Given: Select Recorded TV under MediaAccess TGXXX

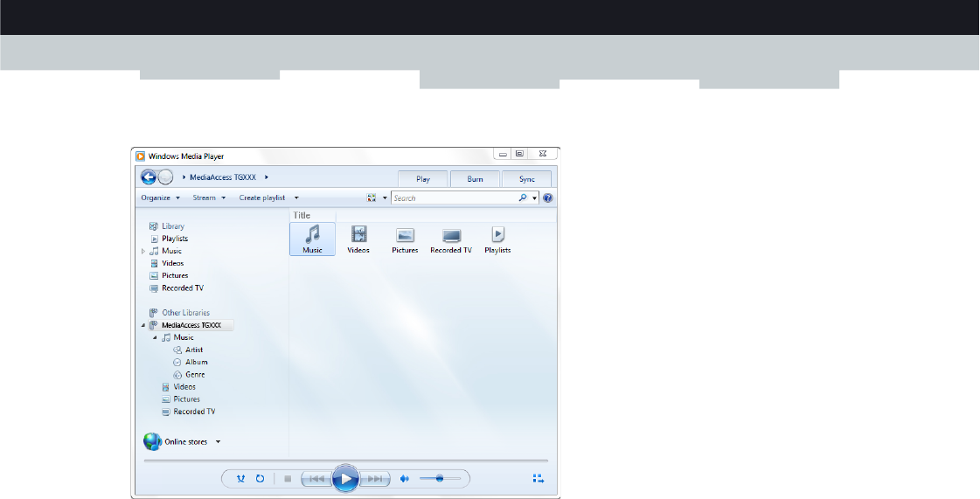Looking at the screenshot, I should tap(194, 412).
